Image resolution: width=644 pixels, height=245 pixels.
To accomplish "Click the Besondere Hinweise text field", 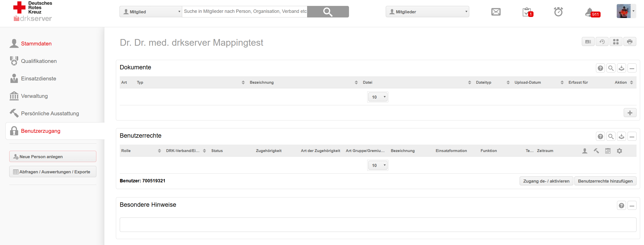I will [x=378, y=225].
